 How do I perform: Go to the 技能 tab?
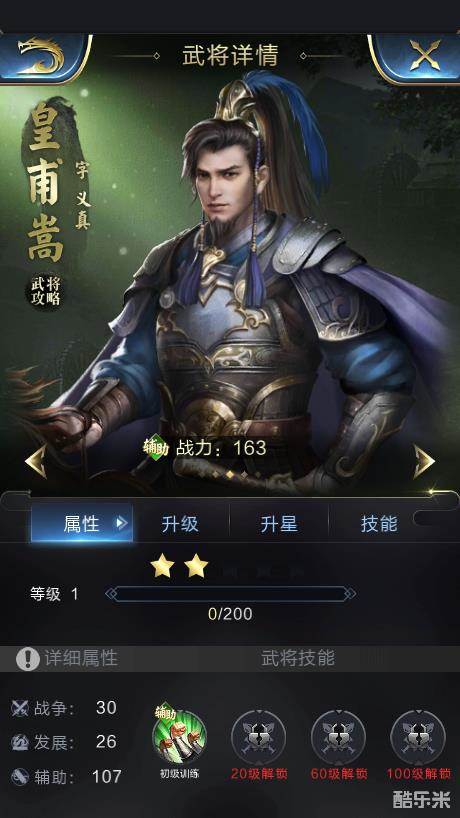coord(379,524)
